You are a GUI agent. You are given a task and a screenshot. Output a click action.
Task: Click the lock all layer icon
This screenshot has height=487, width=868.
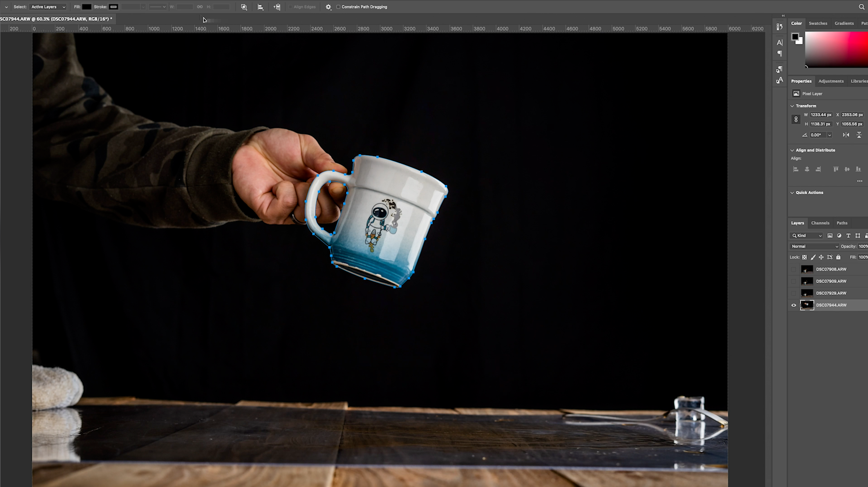pyautogui.click(x=838, y=257)
